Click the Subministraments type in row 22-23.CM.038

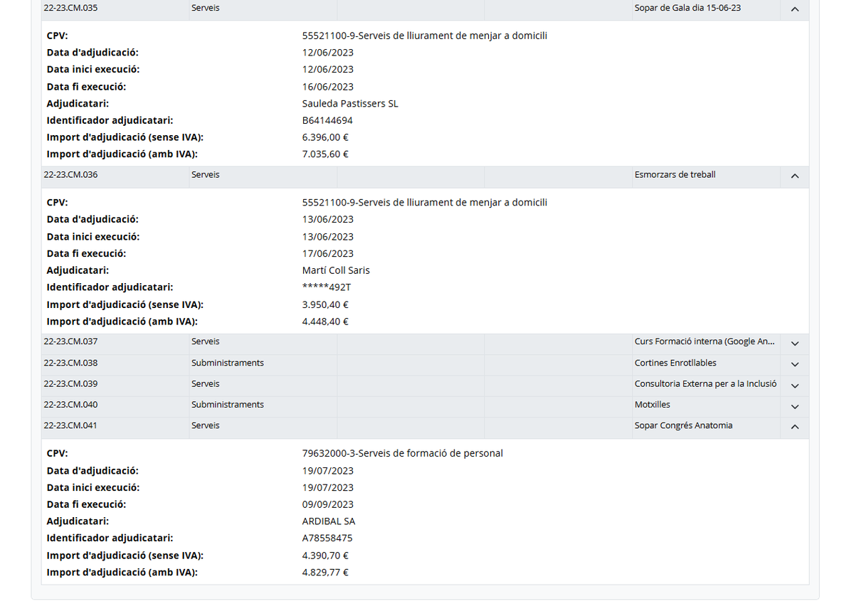click(x=227, y=363)
